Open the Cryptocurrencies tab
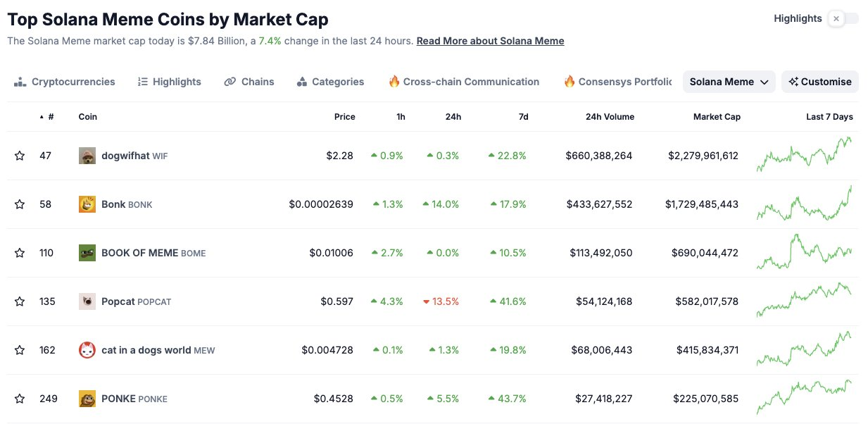This screenshot has height=424, width=868. (x=65, y=82)
